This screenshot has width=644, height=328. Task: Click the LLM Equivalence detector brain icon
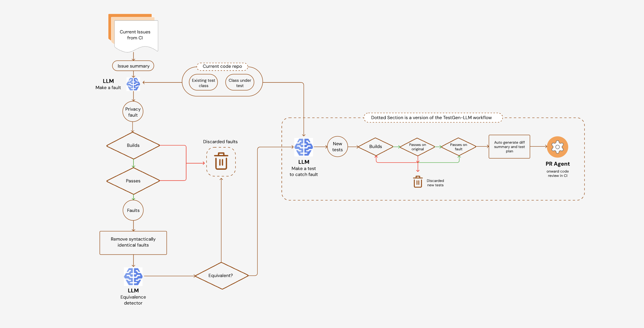tap(133, 277)
